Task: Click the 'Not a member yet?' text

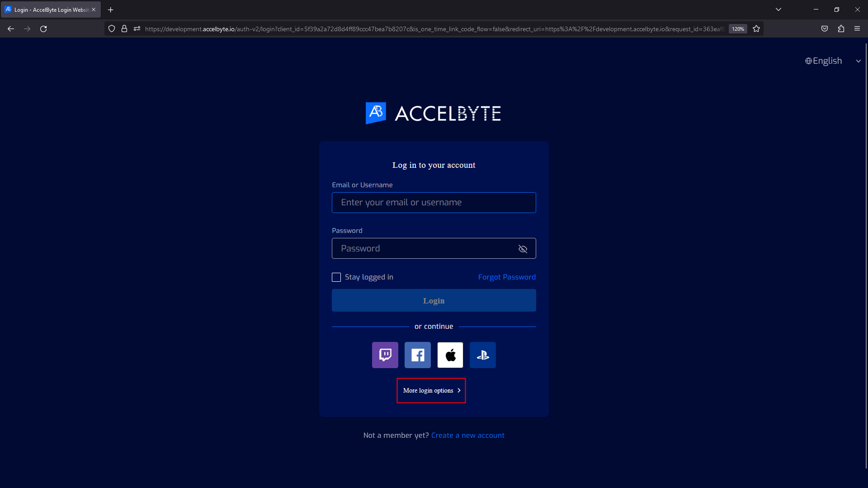Action: [396, 436]
